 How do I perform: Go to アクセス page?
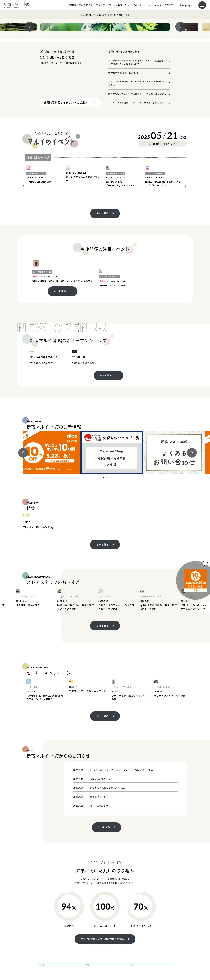tap(101, 5)
